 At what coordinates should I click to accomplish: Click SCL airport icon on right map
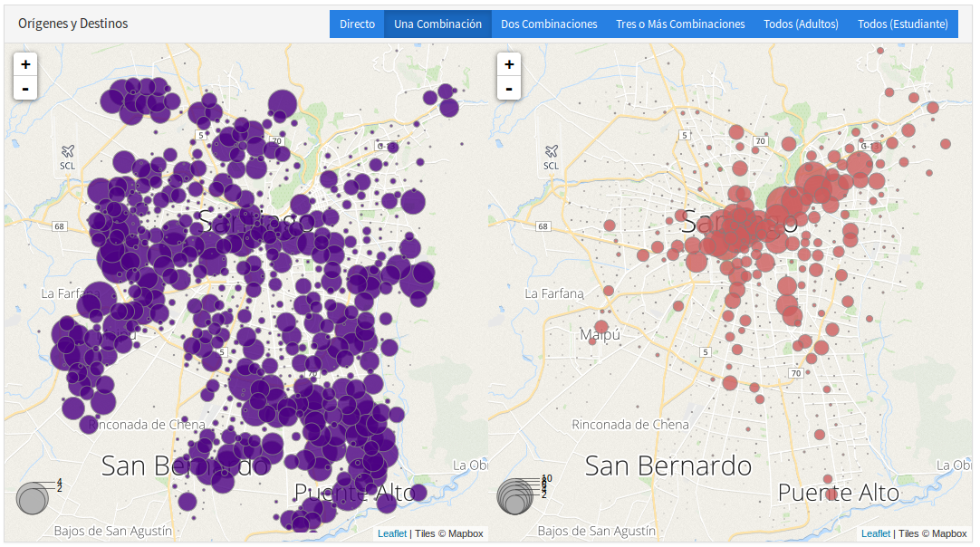(x=552, y=151)
